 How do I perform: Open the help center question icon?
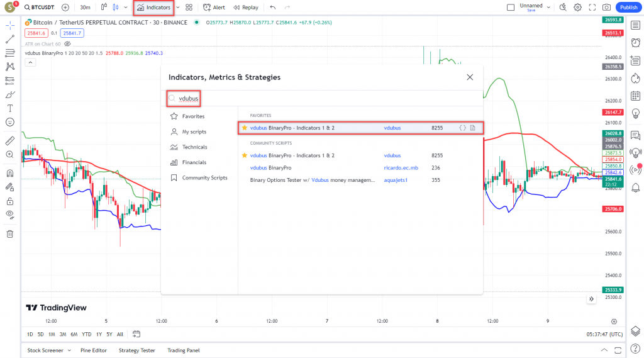[x=635, y=349]
